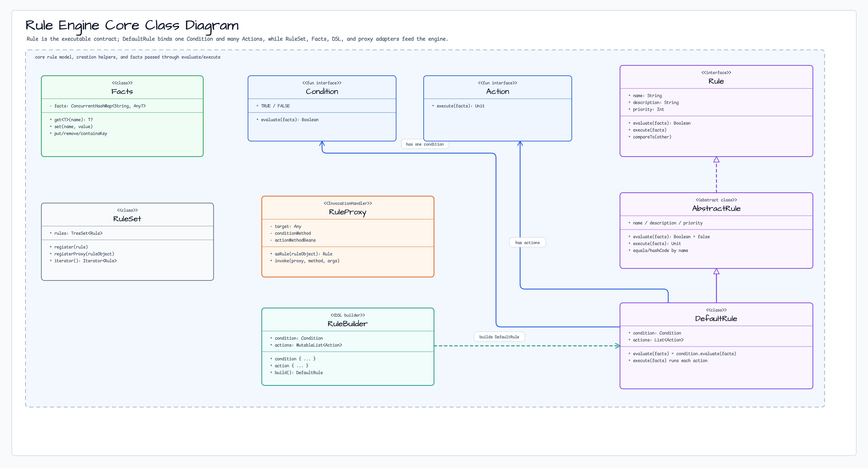Click the group caption 'core rule model, creation helpers'
This screenshot has height=468, width=868.
pos(128,57)
